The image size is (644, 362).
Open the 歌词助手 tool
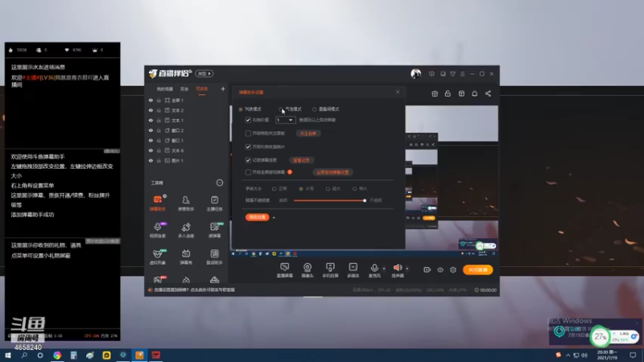[214, 257]
